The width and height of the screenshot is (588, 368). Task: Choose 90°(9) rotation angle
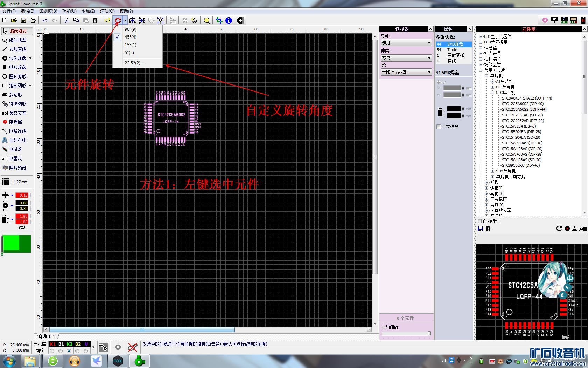(138, 29)
